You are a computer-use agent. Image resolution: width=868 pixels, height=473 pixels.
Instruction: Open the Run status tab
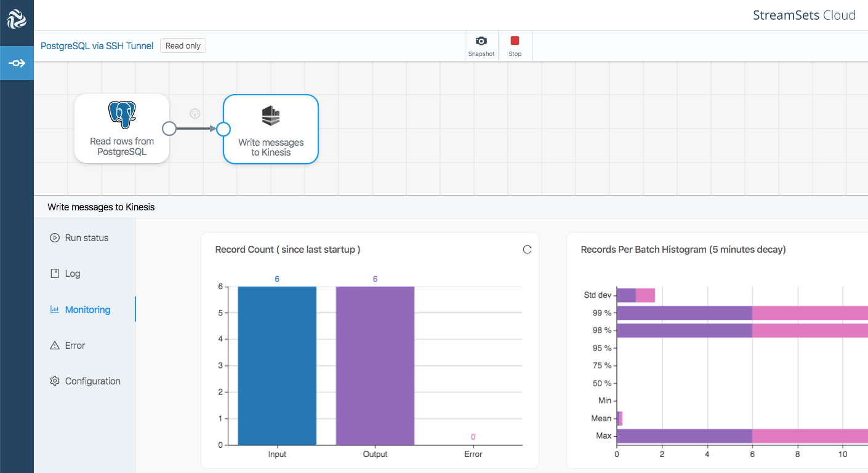click(x=85, y=237)
